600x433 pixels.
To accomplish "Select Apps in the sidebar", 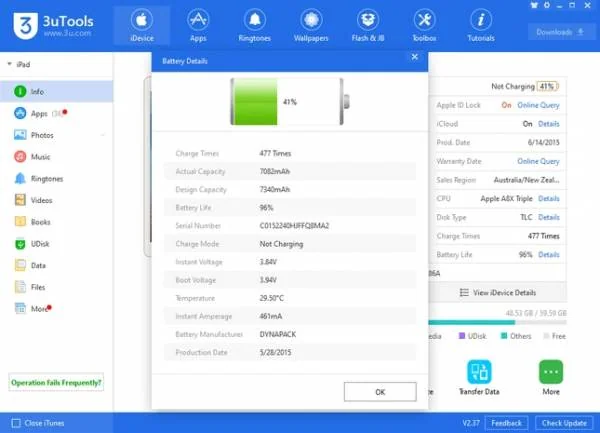I will tap(57, 113).
